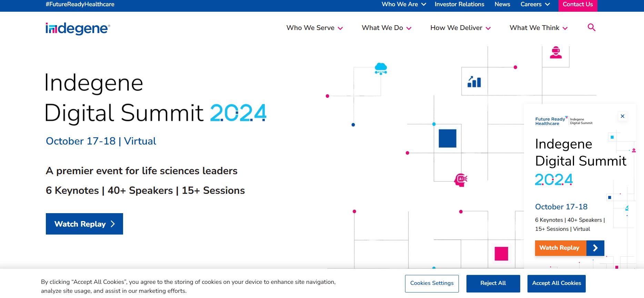Click the bar chart growth icon
Screen dimensions: 644x298
(474, 82)
